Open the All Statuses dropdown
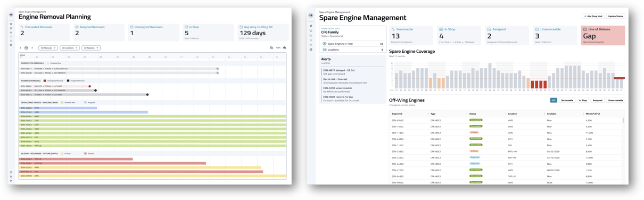The width and height of the screenshot is (644, 200). pos(48,48)
